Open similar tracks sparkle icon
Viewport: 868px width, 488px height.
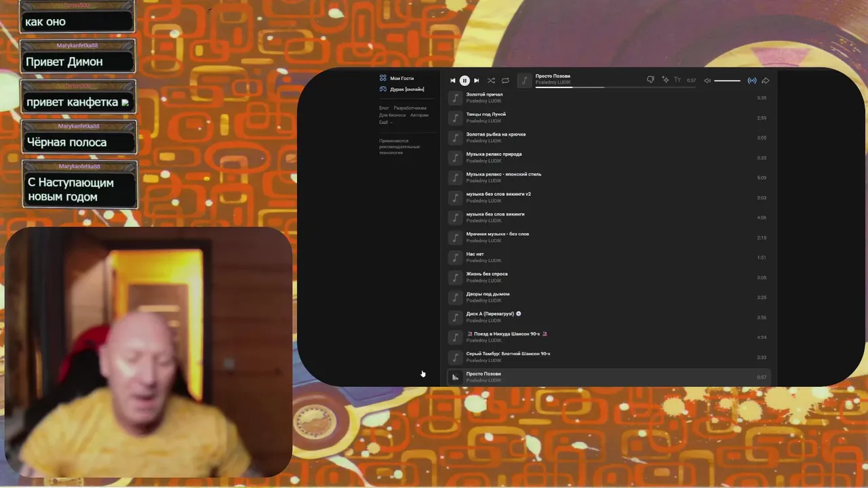(x=665, y=80)
